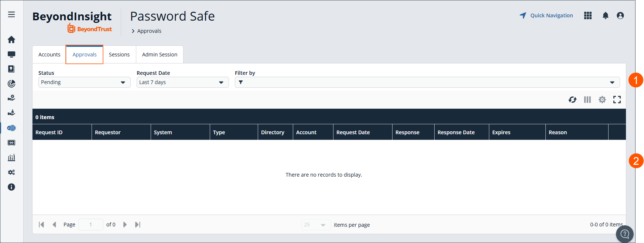Viewport: 644px width, 243px height.
Task: Go to first page
Action: [x=41, y=225]
